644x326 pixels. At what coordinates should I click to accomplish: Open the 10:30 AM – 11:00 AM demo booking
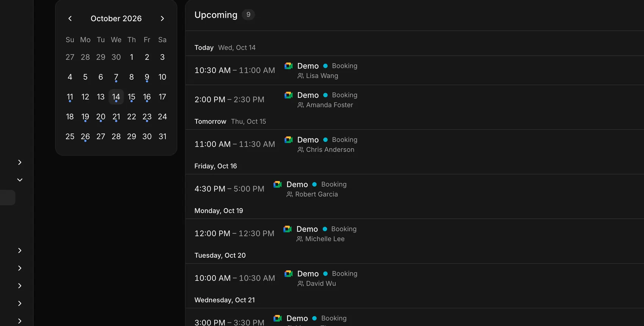click(414, 71)
